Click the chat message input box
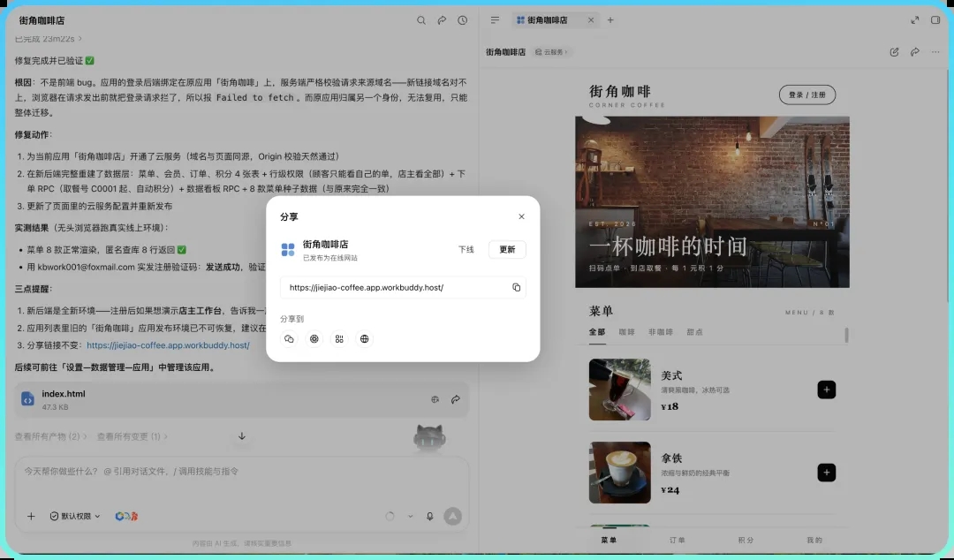The height and width of the screenshot is (560, 954). click(241, 471)
